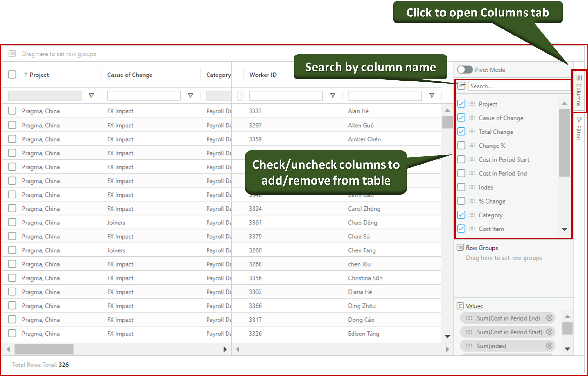Click the column name Search field

[519, 86]
